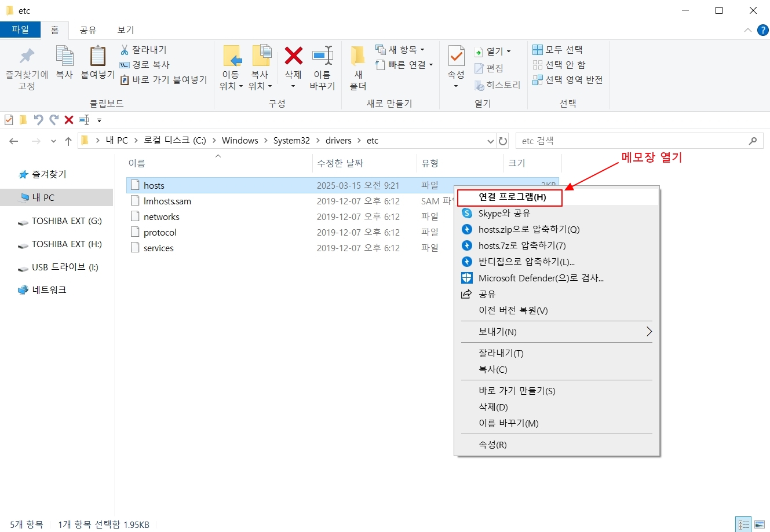Image resolution: width=770 pixels, height=532 pixels.
Task: Click the refresh button beside address bar
Action: [x=503, y=141]
